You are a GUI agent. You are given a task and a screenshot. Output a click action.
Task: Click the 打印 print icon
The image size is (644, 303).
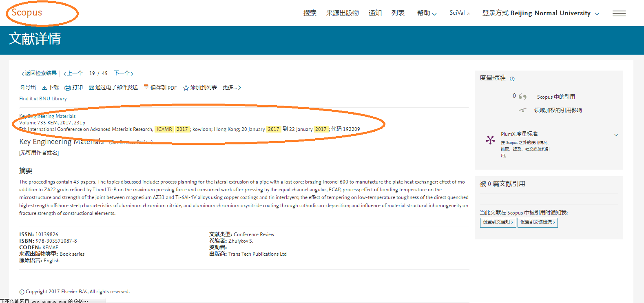(x=68, y=88)
